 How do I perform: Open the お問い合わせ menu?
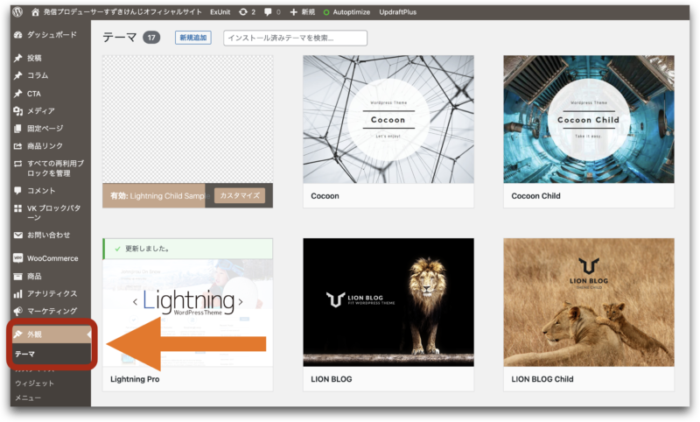(50, 235)
